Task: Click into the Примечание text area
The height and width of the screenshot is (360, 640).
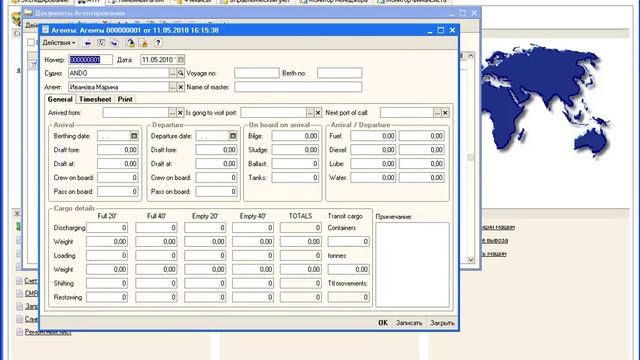Action: click(412, 264)
